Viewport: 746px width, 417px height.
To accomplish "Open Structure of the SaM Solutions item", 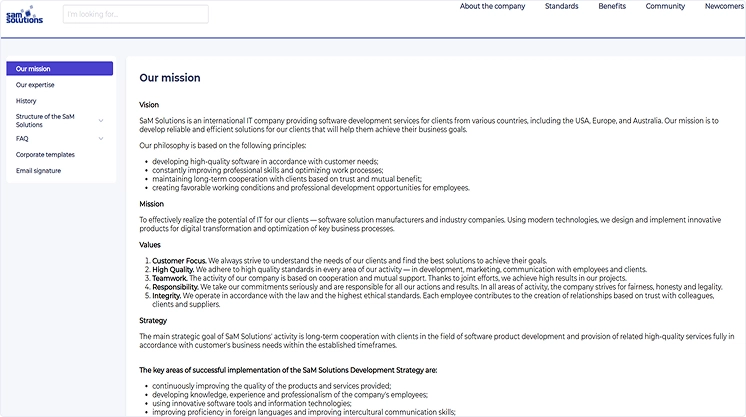I will pos(45,120).
